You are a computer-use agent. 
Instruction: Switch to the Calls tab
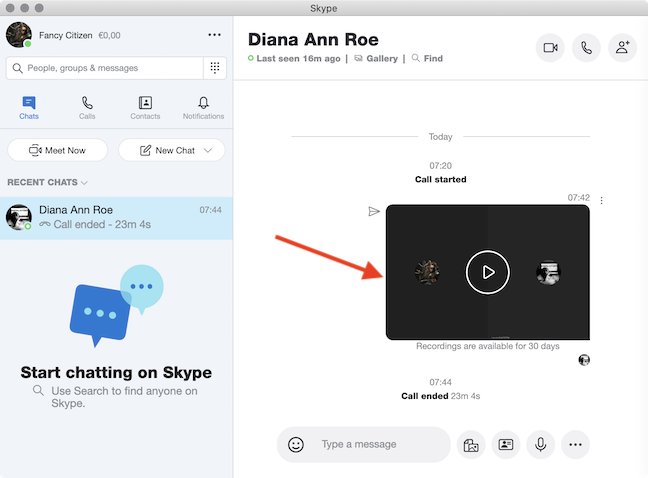tap(87, 108)
